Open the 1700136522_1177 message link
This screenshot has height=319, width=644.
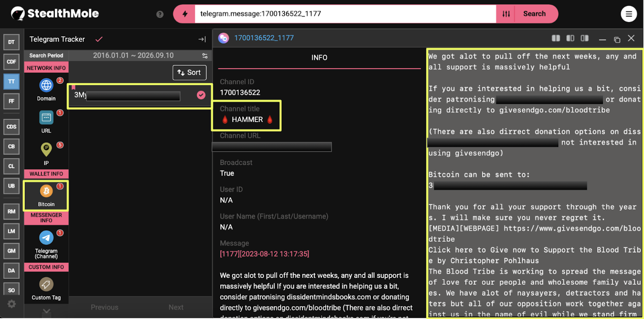264,38
